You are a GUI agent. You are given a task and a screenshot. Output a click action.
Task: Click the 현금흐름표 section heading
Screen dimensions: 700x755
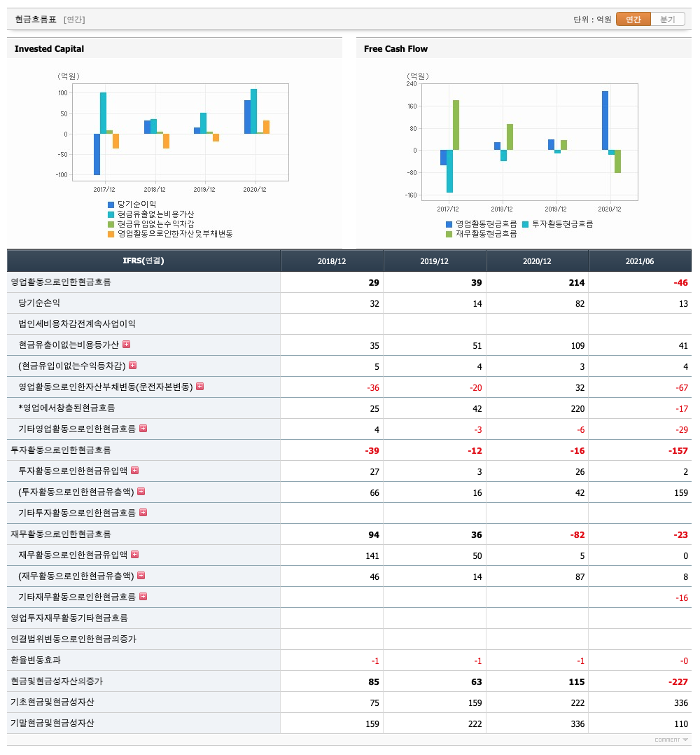coord(36,20)
